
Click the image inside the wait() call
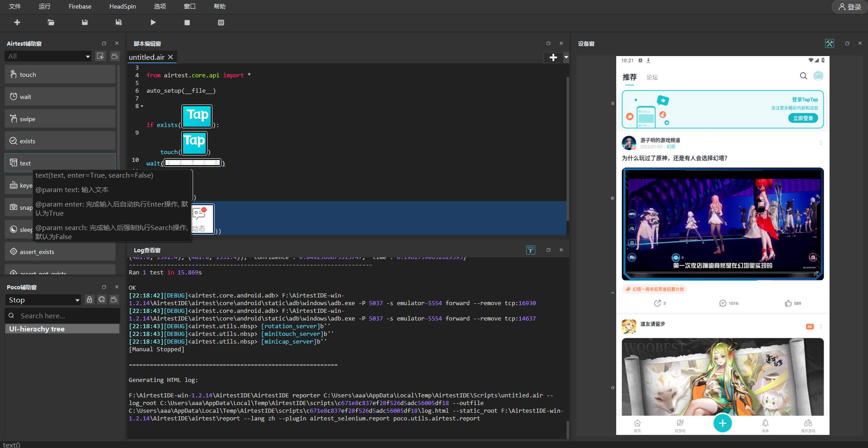tap(193, 163)
